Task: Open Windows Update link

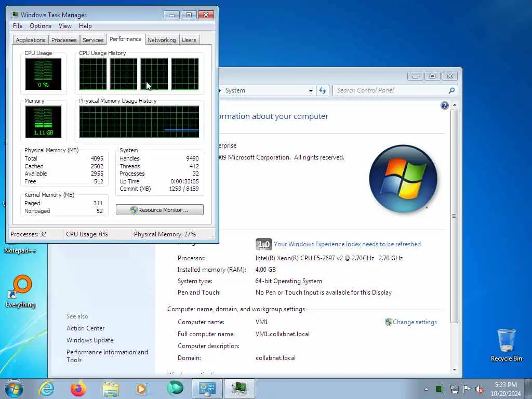Action: point(90,340)
